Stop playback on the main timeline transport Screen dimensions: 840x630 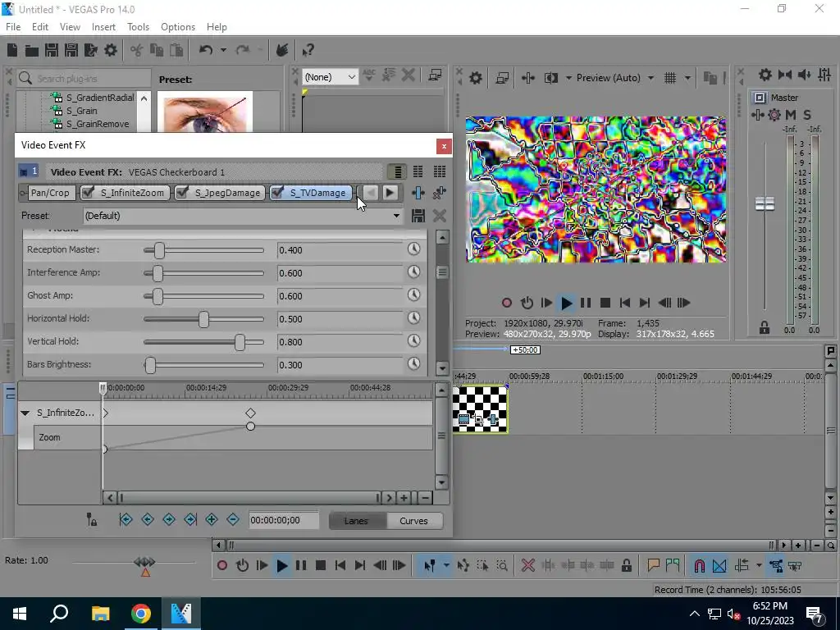click(x=321, y=566)
